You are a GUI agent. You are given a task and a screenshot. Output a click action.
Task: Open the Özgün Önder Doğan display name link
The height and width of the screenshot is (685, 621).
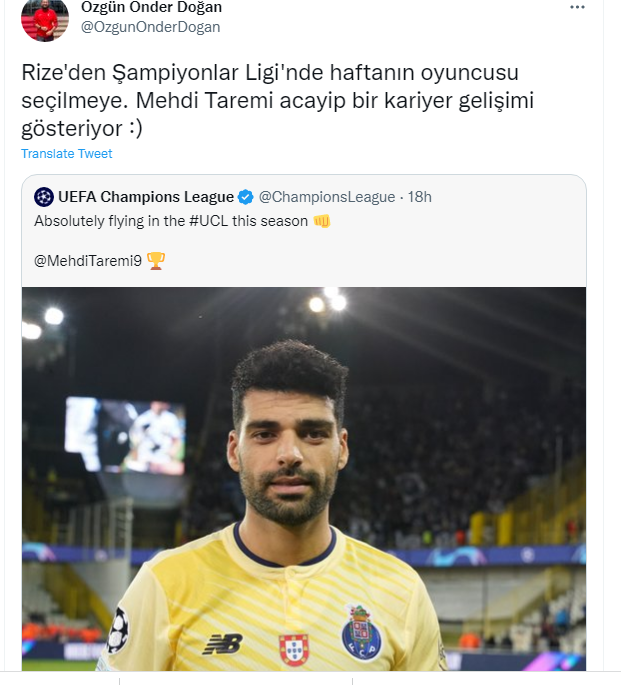tap(151, 8)
